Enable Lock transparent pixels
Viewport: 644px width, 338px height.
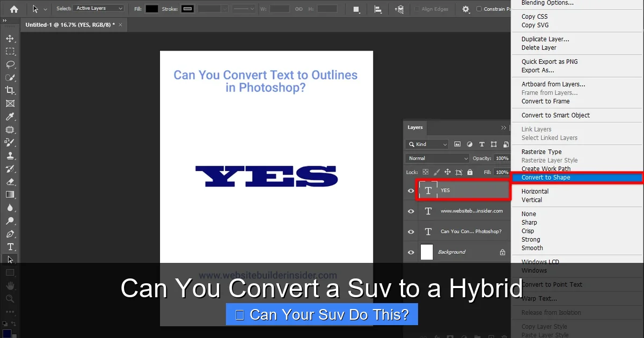tap(426, 172)
